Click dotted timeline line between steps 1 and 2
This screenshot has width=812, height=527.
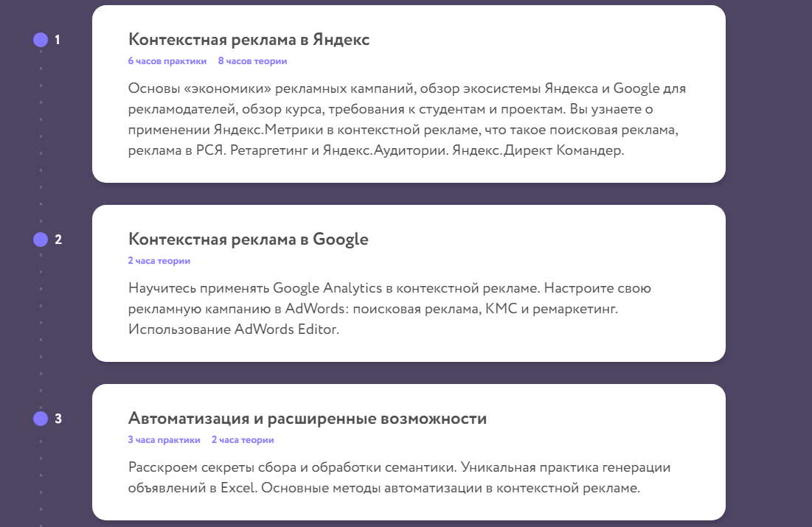[41, 140]
